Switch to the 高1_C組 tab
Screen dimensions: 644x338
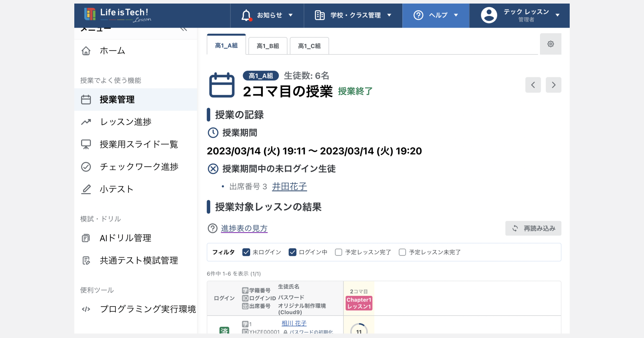coord(309,46)
